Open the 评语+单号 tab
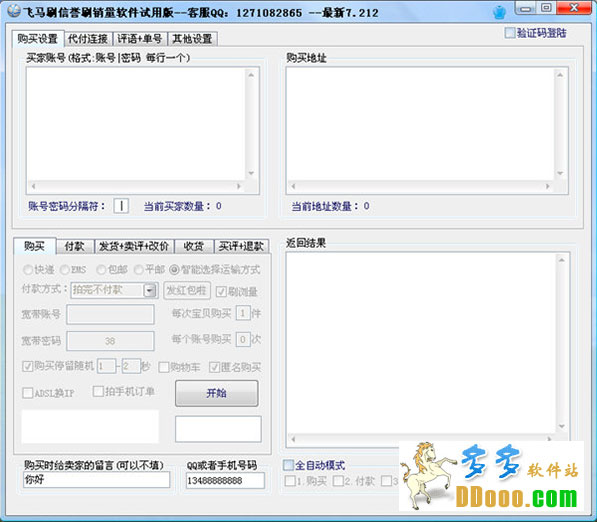This screenshot has width=597, height=522. coord(140,39)
